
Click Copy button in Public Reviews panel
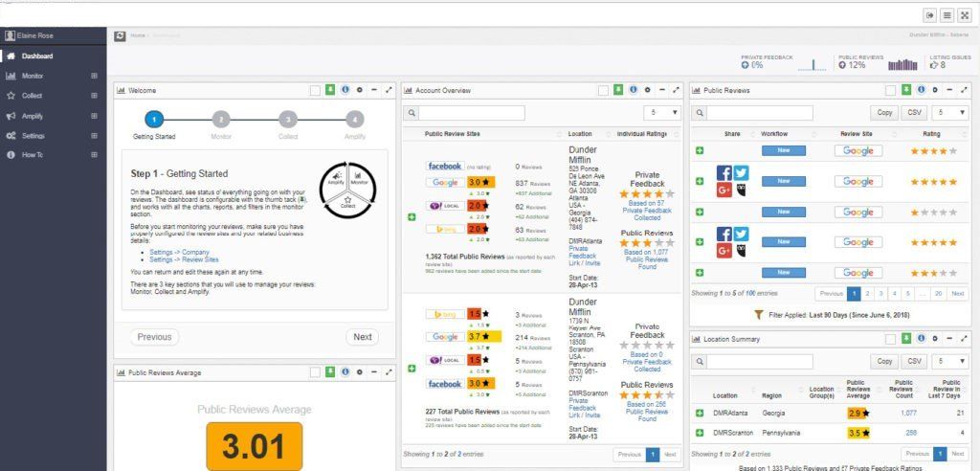pyautogui.click(x=884, y=113)
